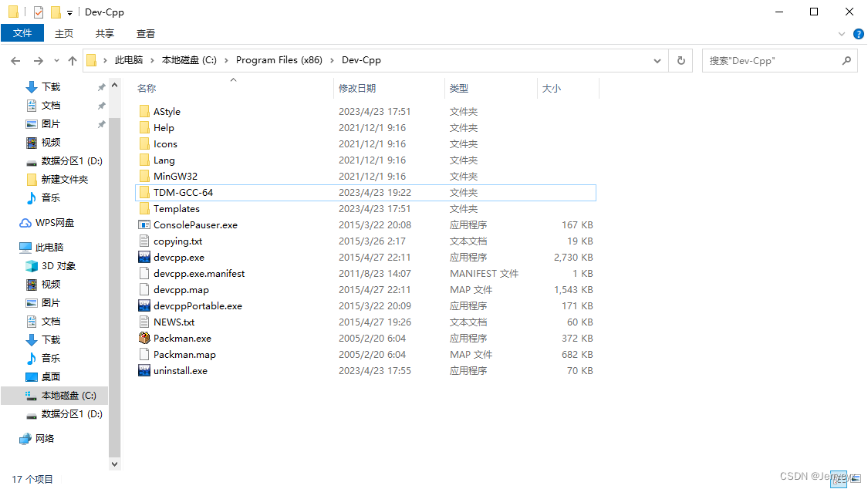Open Explorer help question mark
The width and height of the screenshot is (868, 489).
pos(858,34)
